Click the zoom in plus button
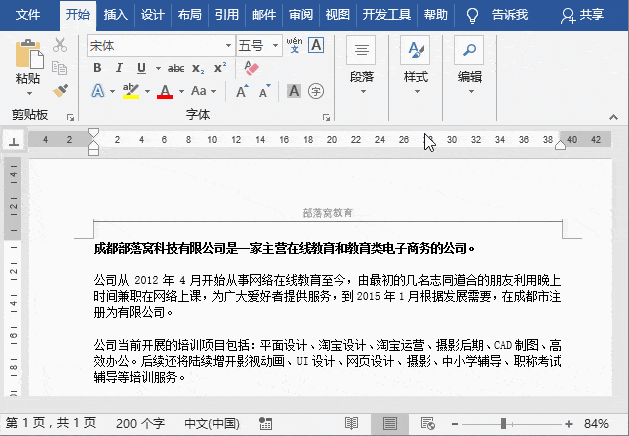The image size is (629, 436). coord(568,424)
